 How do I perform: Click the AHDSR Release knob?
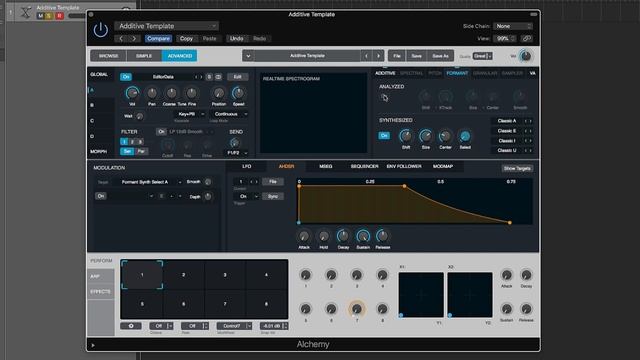[382, 236]
